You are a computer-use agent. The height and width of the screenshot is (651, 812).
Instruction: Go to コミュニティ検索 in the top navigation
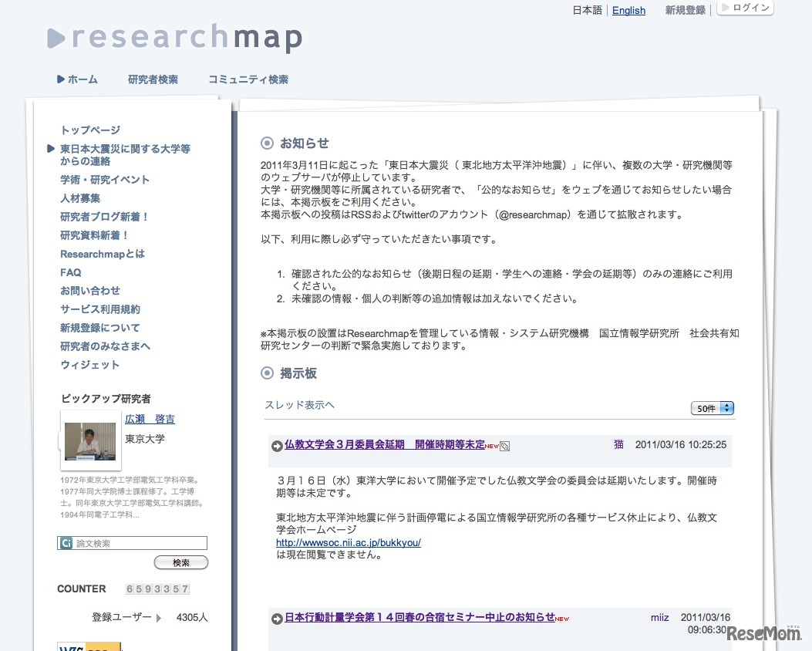(248, 79)
